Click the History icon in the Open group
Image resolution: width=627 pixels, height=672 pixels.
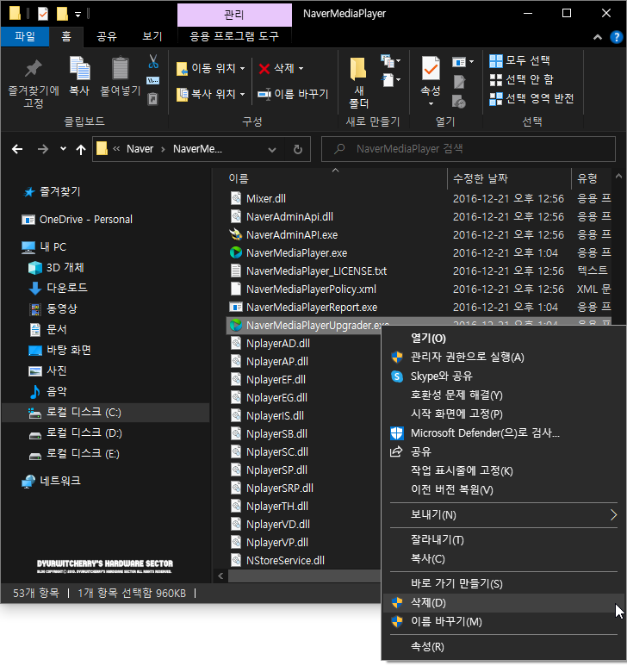[x=459, y=102]
